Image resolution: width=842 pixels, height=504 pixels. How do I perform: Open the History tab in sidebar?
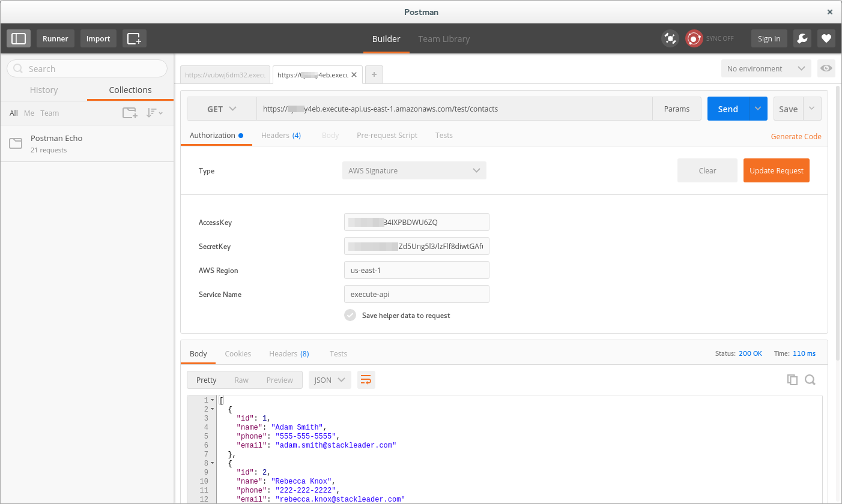[44, 90]
